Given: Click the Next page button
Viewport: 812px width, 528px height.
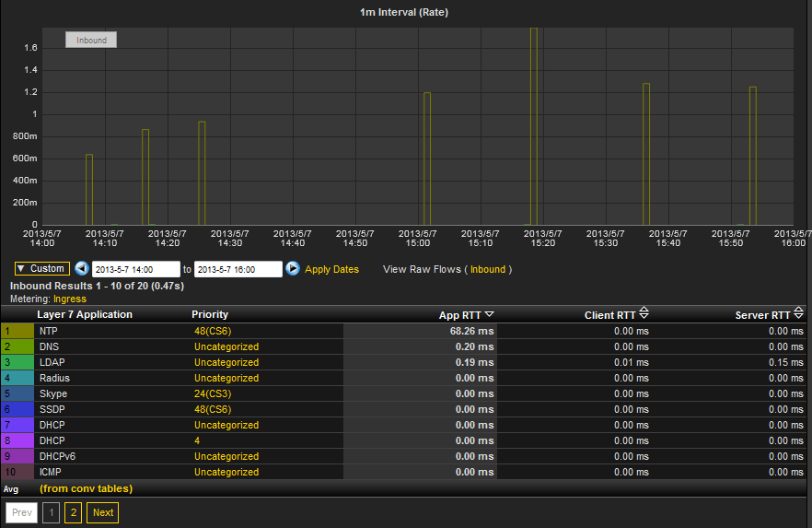Looking at the screenshot, I should 103,512.
